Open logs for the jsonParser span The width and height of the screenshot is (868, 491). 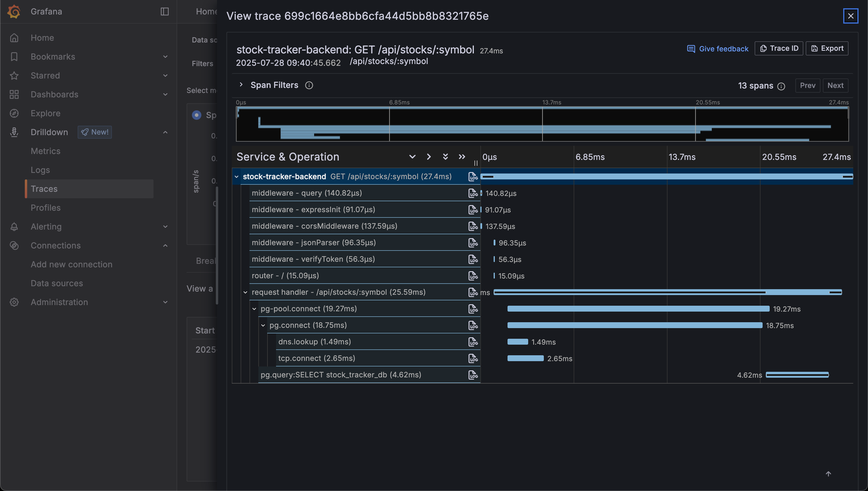(x=473, y=243)
